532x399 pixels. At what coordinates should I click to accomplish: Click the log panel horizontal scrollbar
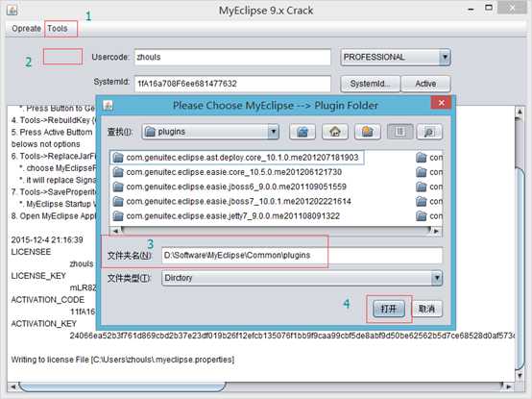coord(122,387)
